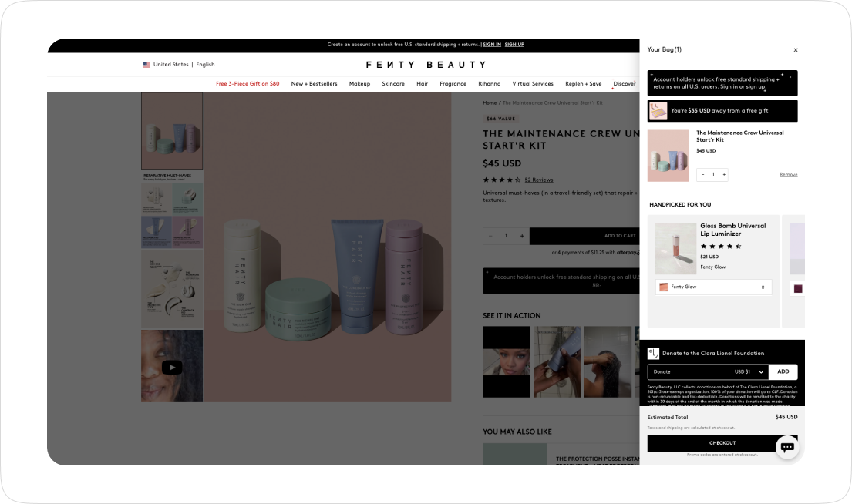
Task: Open the Free 3-Piece Gift on $80 offer
Action: [x=248, y=84]
